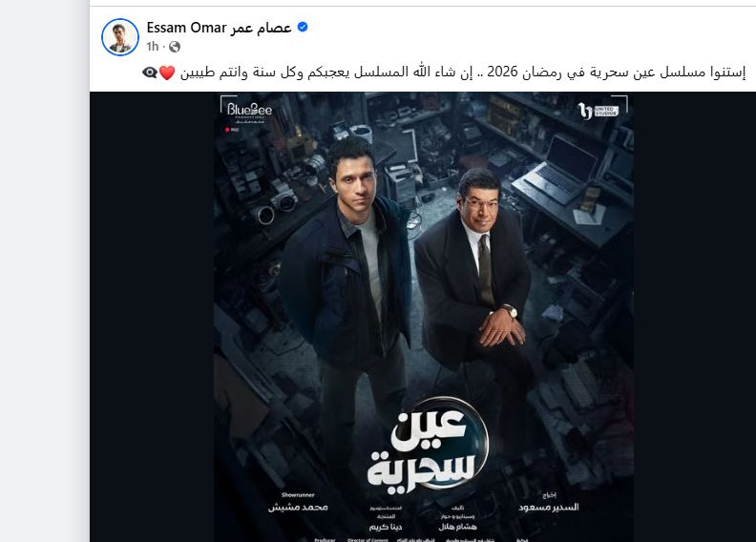The width and height of the screenshot is (756, 542).
Task: Click the Arabic post caption text
Action: click(x=462, y=73)
